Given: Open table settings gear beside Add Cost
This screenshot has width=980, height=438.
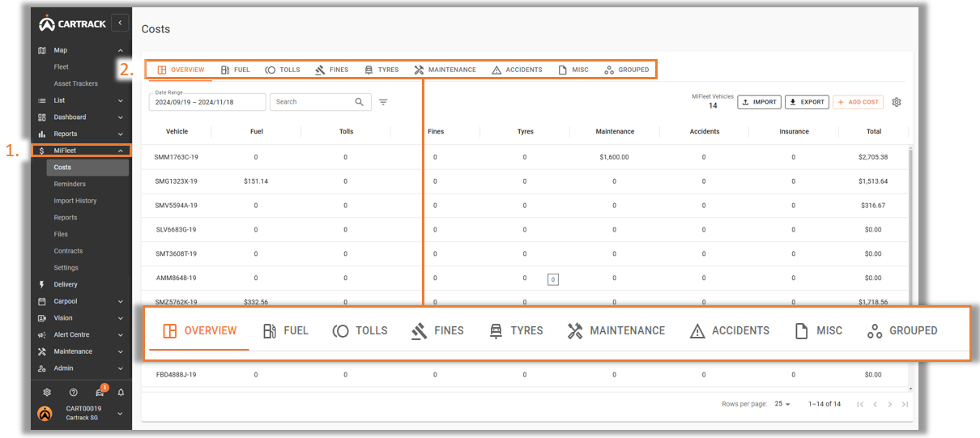Looking at the screenshot, I should coord(897,102).
